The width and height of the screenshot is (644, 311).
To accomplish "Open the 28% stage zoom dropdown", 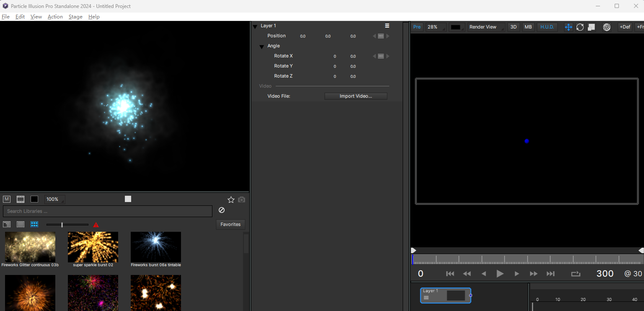I will point(435,27).
